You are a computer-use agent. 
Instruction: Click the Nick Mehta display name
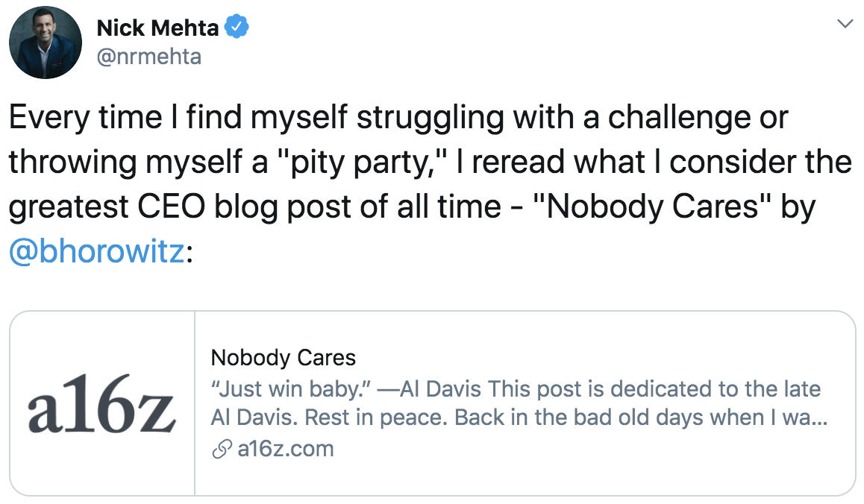(x=157, y=28)
